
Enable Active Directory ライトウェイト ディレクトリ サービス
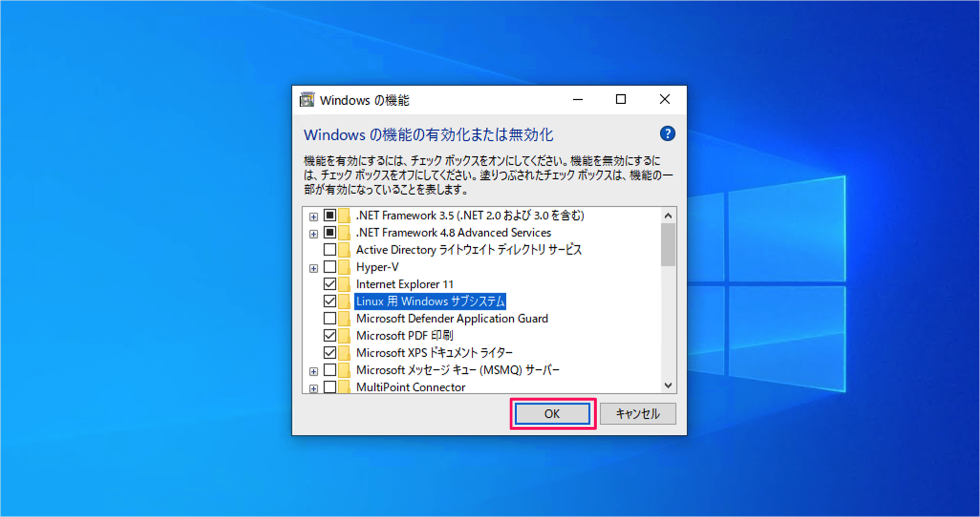click(330, 250)
